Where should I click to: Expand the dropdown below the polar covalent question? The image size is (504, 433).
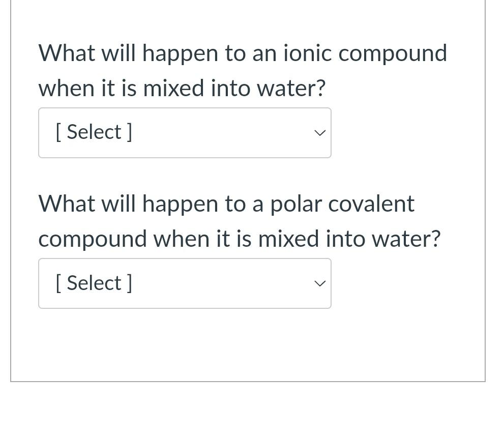185,283
